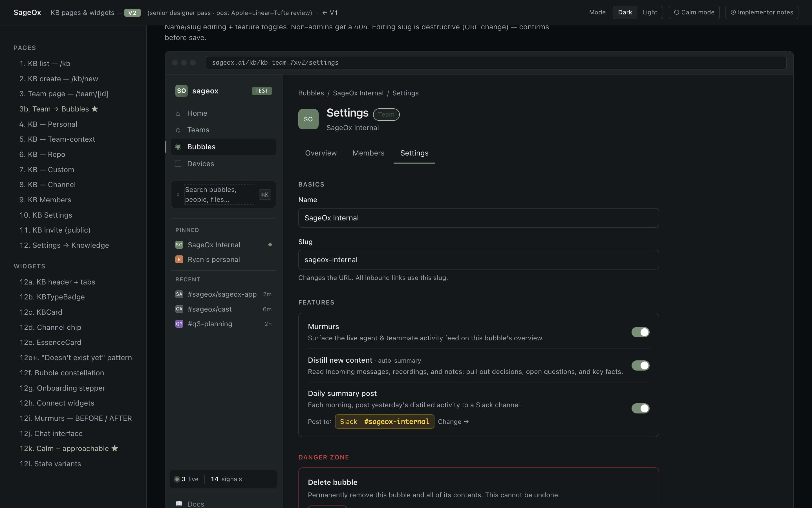The height and width of the screenshot is (508, 812).
Task: Click Bubbles breadcrumb link
Action: click(x=311, y=93)
